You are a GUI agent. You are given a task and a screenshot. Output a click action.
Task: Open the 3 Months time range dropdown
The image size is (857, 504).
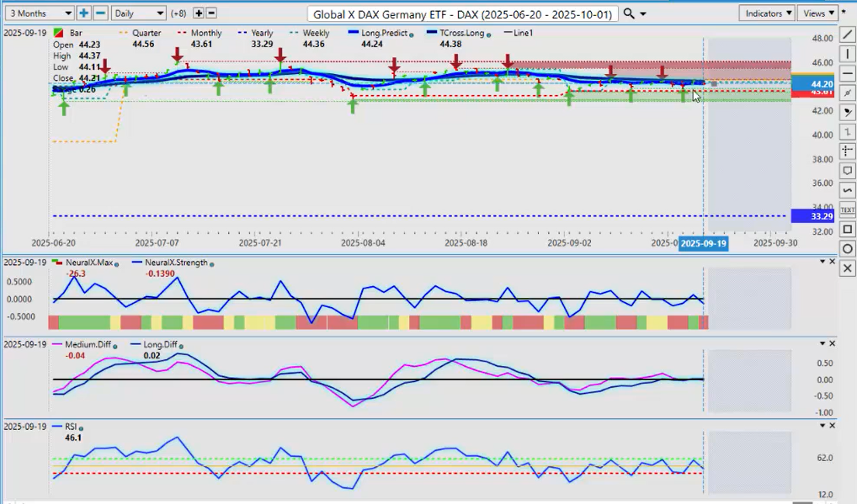pyautogui.click(x=38, y=13)
